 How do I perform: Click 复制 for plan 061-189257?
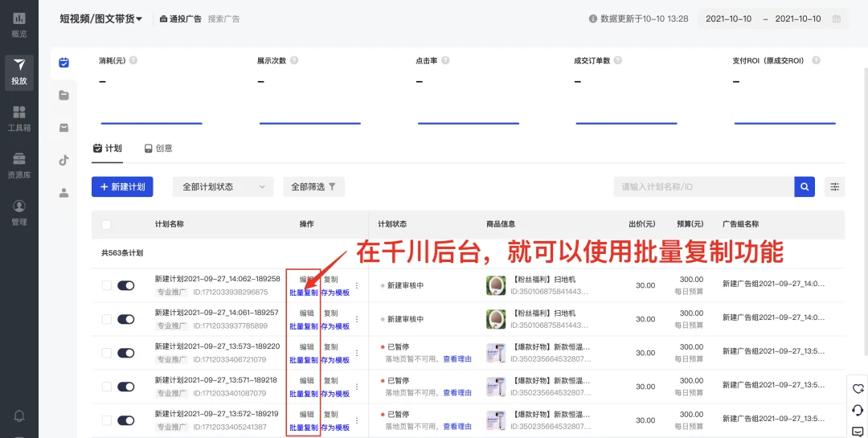[x=330, y=313]
